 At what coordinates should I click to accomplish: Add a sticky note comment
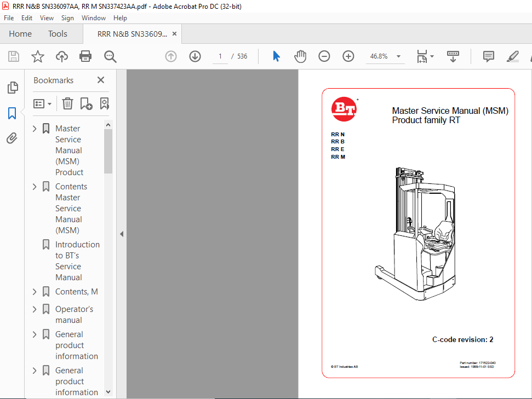[x=489, y=56]
